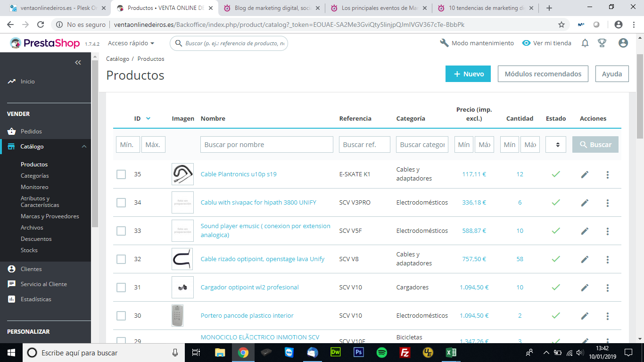Open FileZilla from the taskbar
This screenshot has height=362, width=644.
[405, 353]
